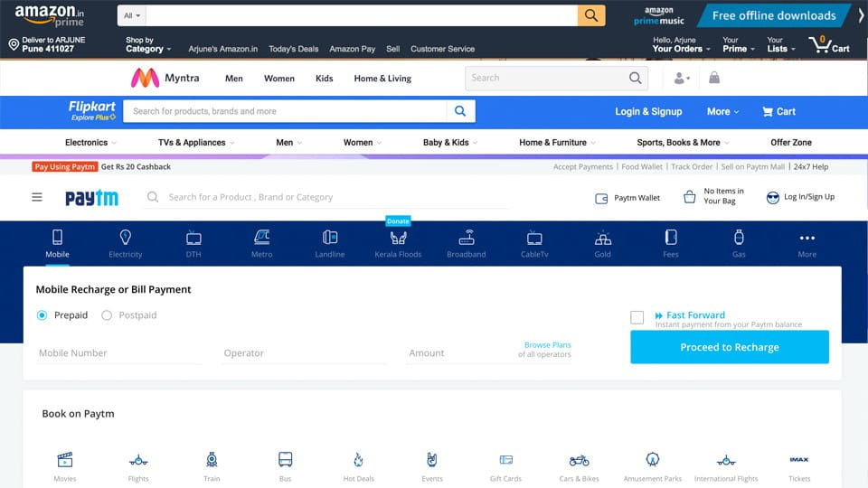Open Myntra Home & Living menu
The height and width of the screenshot is (488, 868).
pyautogui.click(x=382, y=79)
